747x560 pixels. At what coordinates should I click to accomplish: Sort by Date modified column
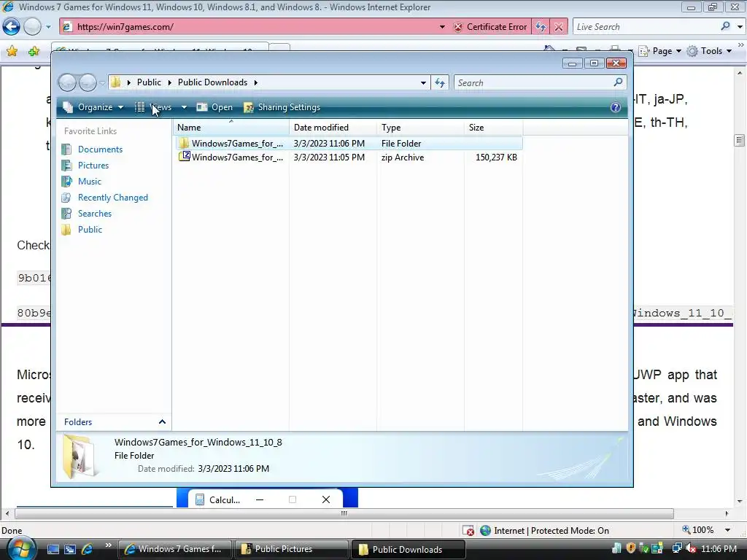coord(333,128)
